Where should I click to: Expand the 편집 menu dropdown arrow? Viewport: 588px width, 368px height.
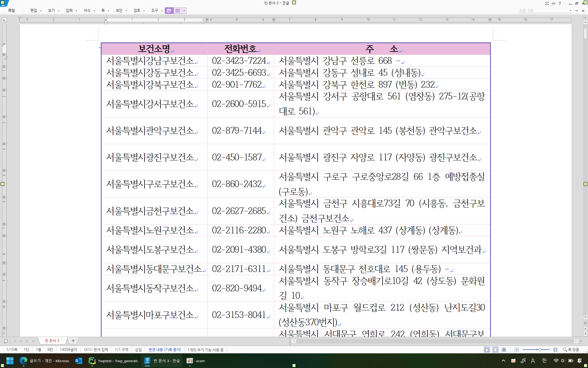[x=41, y=11]
